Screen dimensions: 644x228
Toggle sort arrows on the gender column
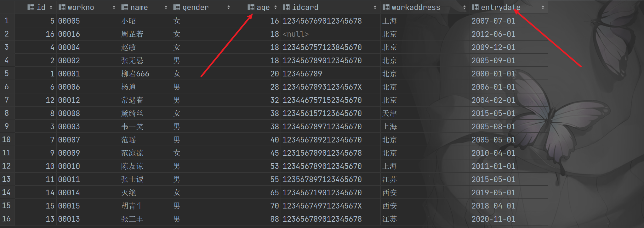[x=229, y=7]
